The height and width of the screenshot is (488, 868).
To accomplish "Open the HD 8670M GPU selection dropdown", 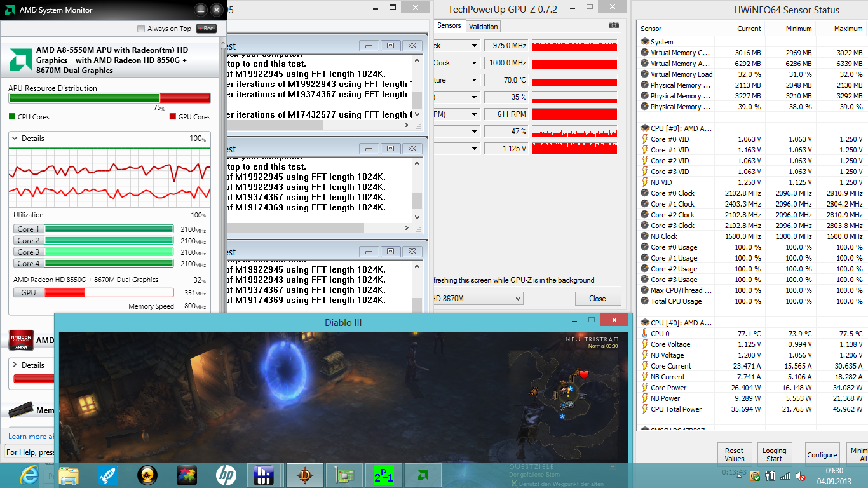I will click(478, 299).
